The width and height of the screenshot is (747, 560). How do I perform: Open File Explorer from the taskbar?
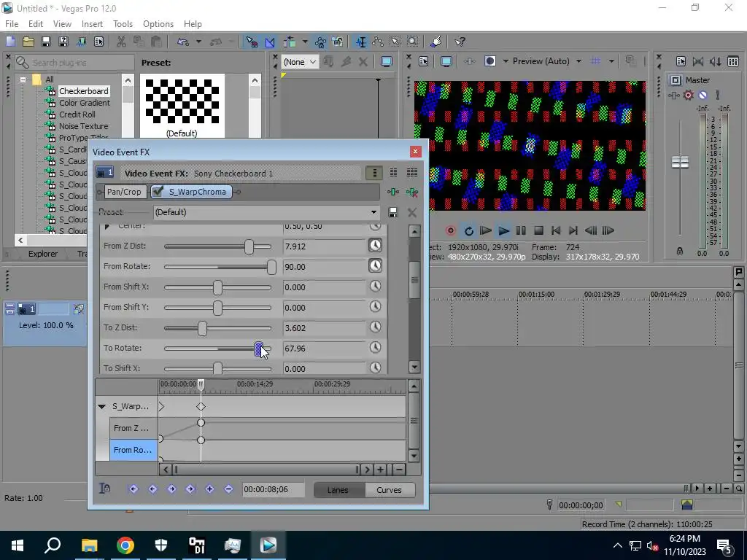click(89, 545)
